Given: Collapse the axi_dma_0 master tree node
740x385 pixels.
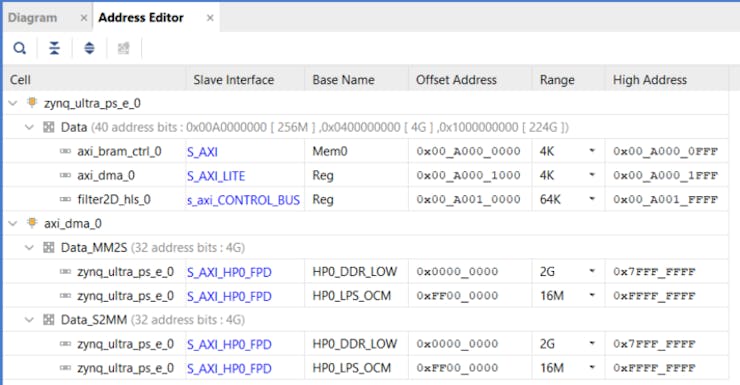Looking at the screenshot, I should click(x=13, y=223).
